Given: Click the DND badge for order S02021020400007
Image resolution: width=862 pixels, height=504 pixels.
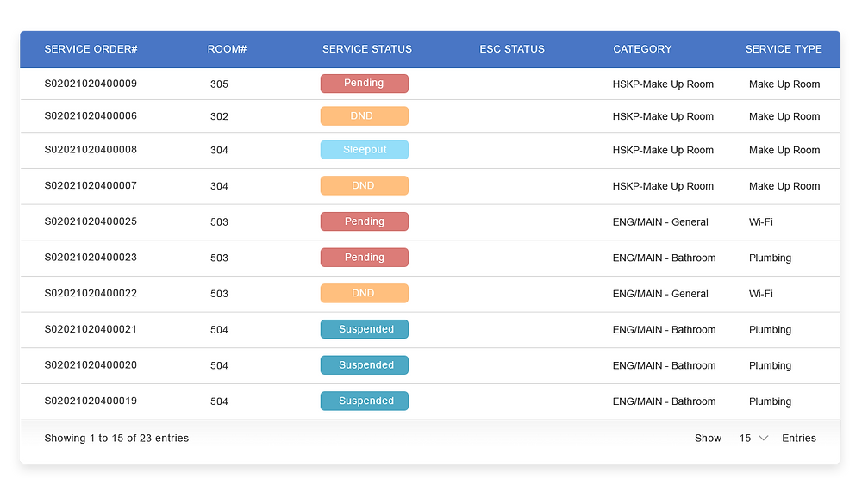Looking at the screenshot, I should click(x=364, y=185).
